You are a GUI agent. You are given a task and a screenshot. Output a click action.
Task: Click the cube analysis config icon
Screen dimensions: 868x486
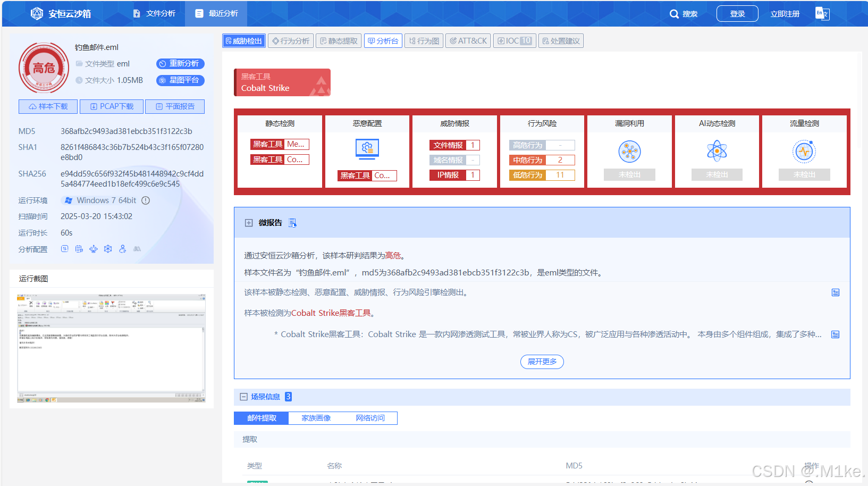pyautogui.click(x=108, y=248)
